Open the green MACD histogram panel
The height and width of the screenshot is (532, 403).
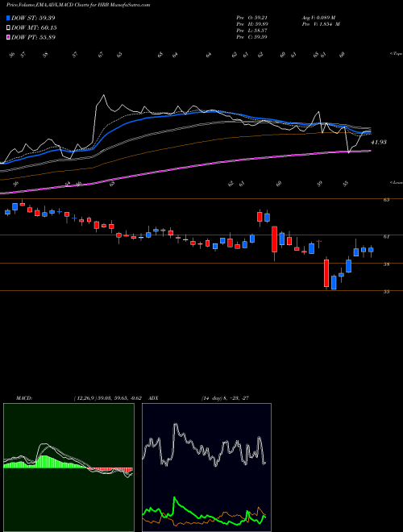click(x=69, y=468)
